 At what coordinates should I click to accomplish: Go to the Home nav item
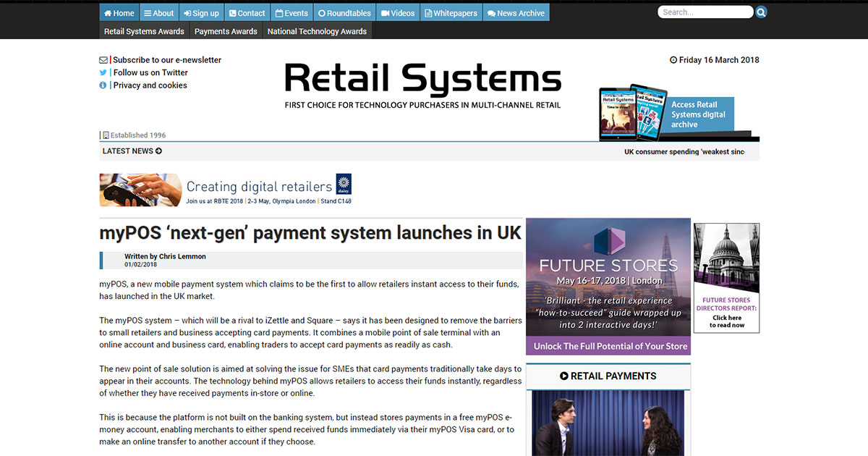coord(119,12)
